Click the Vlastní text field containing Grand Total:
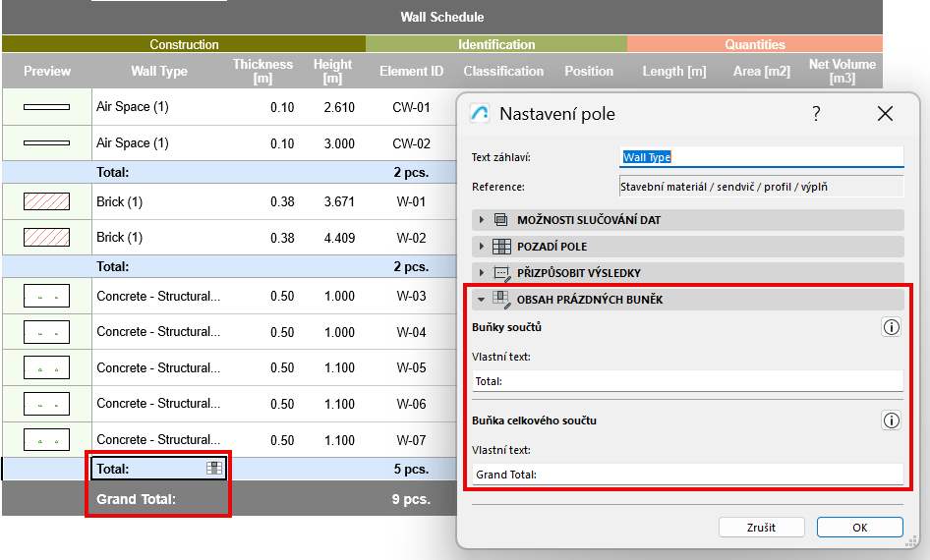 click(x=688, y=475)
